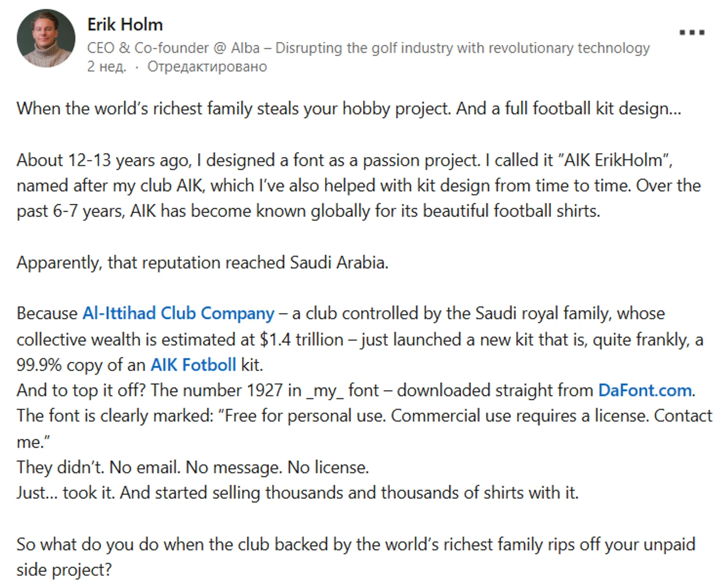Viewport: 728px width, 588px height.
Task: Click the line starting "Just… took it"
Action: pyautogui.click(x=298, y=493)
